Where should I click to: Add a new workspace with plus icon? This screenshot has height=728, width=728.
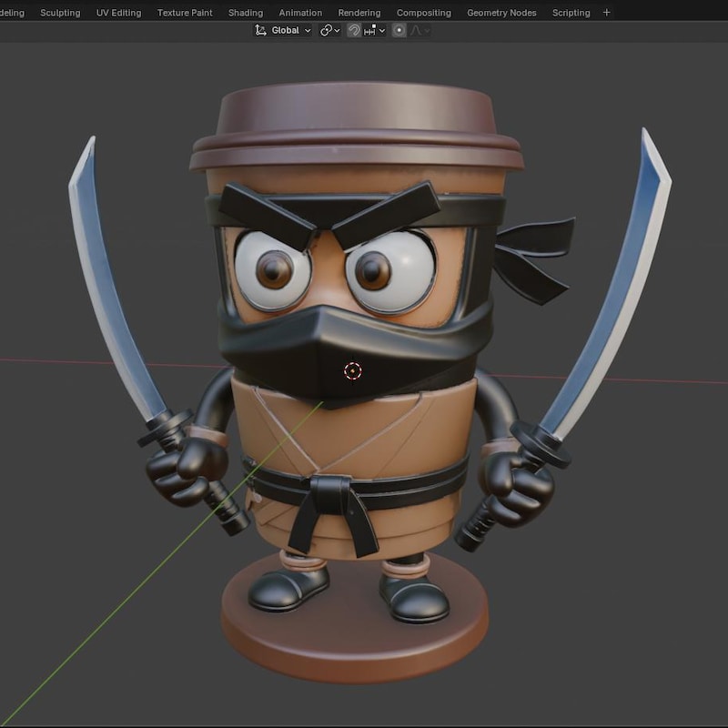[x=606, y=13]
